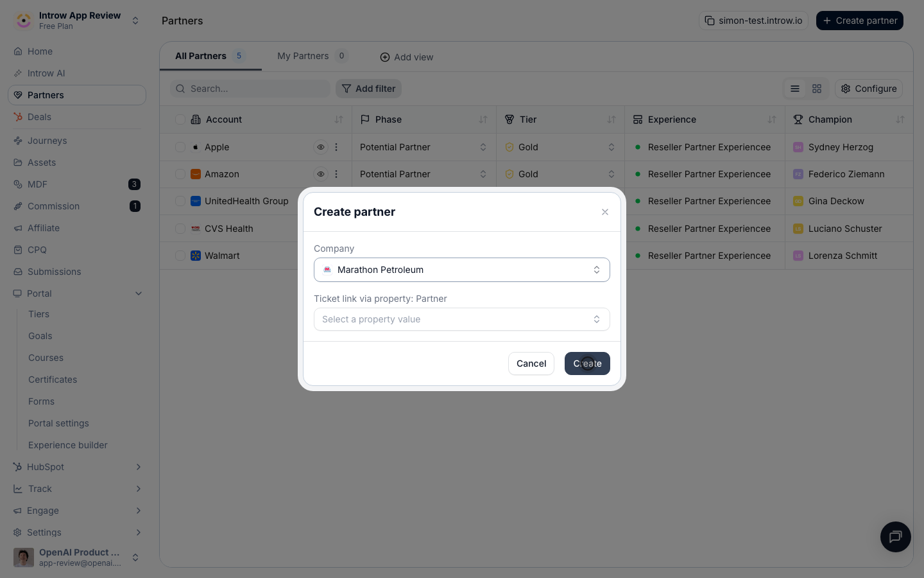Go to Deals section
Image resolution: width=924 pixels, height=578 pixels.
(x=77, y=117)
